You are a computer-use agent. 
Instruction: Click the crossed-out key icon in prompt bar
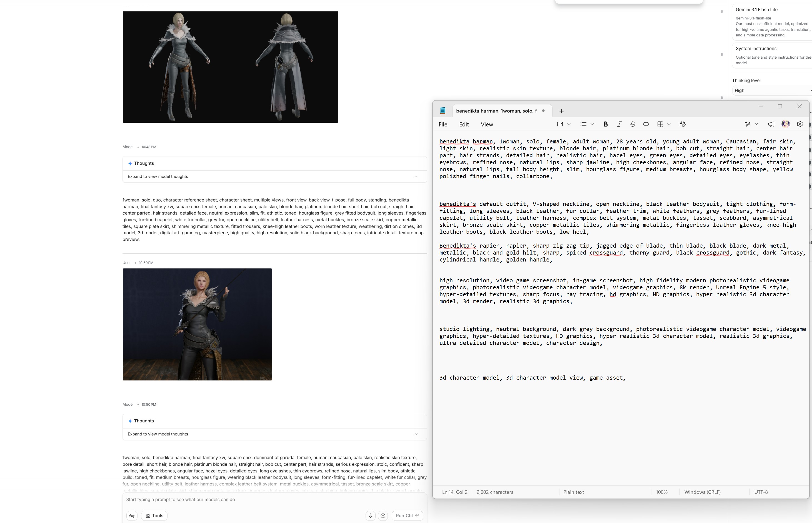(132, 515)
